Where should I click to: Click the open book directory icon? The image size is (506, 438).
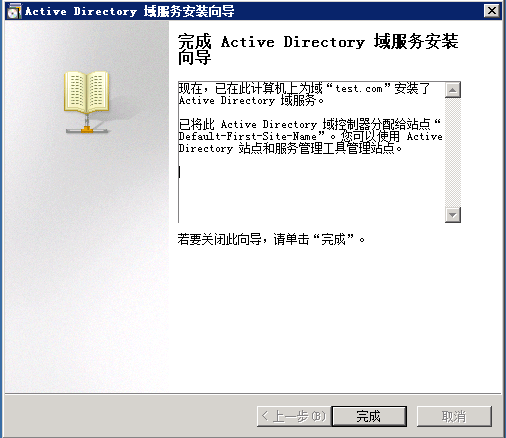click(x=87, y=92)
